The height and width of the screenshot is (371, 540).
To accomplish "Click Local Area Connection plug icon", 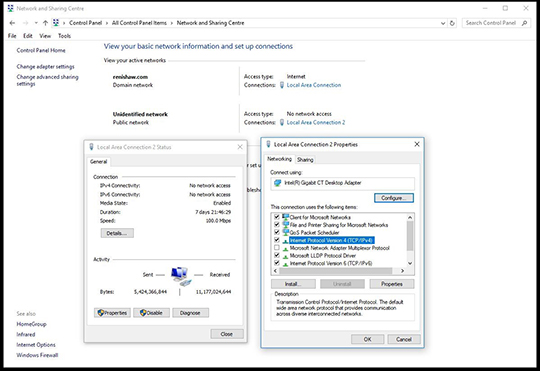I will coord(282,85).
